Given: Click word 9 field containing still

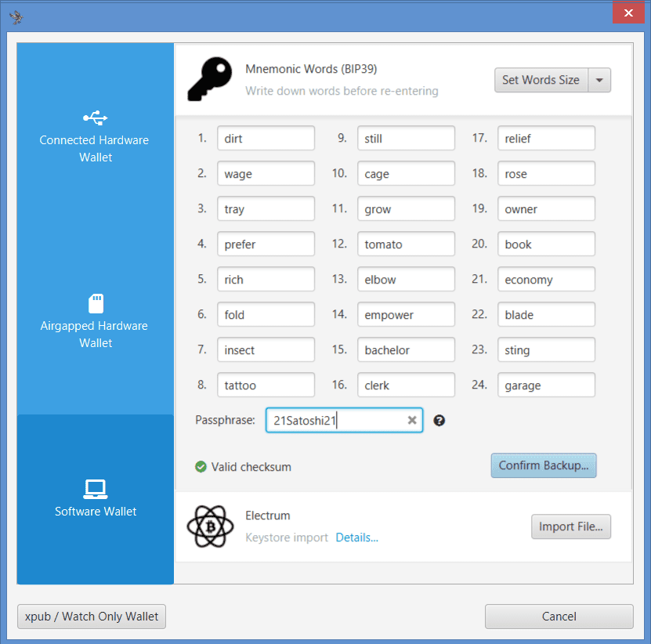Looking at the screenshot, I should [406, 138].
